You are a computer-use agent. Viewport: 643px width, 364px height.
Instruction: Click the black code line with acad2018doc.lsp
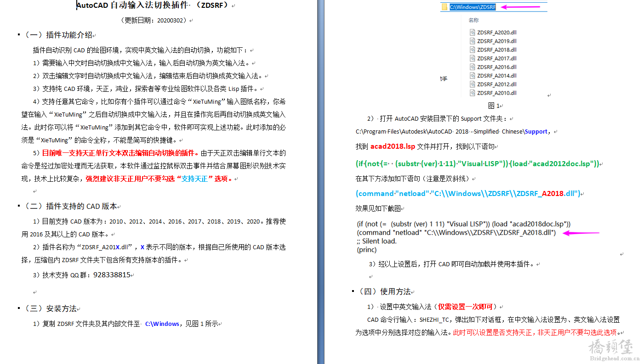[x=464, y=224]
